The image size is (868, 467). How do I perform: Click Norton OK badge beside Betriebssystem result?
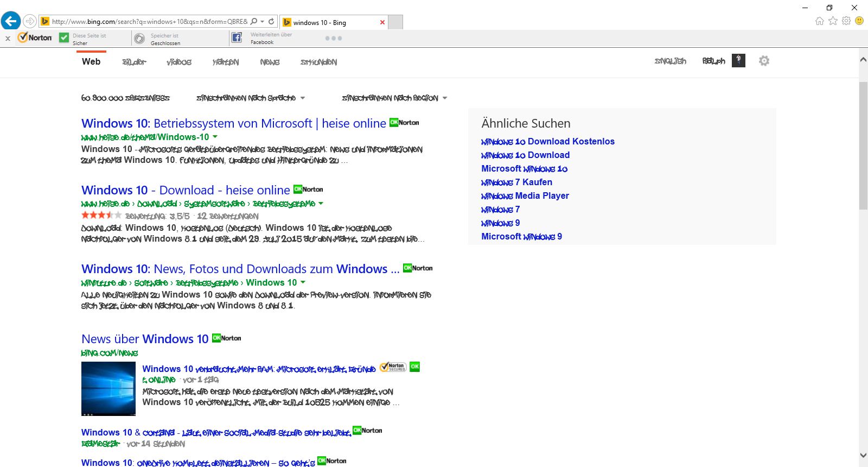404,123
